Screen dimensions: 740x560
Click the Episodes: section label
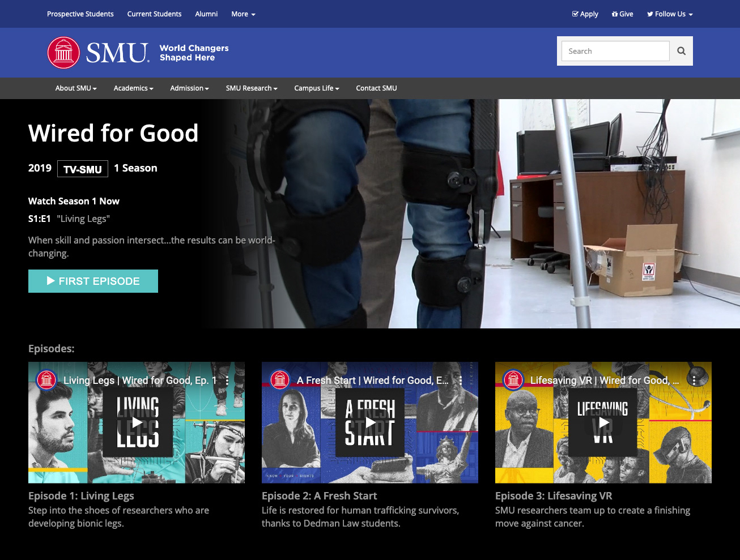pyautogui.click(x=52, y=349)
